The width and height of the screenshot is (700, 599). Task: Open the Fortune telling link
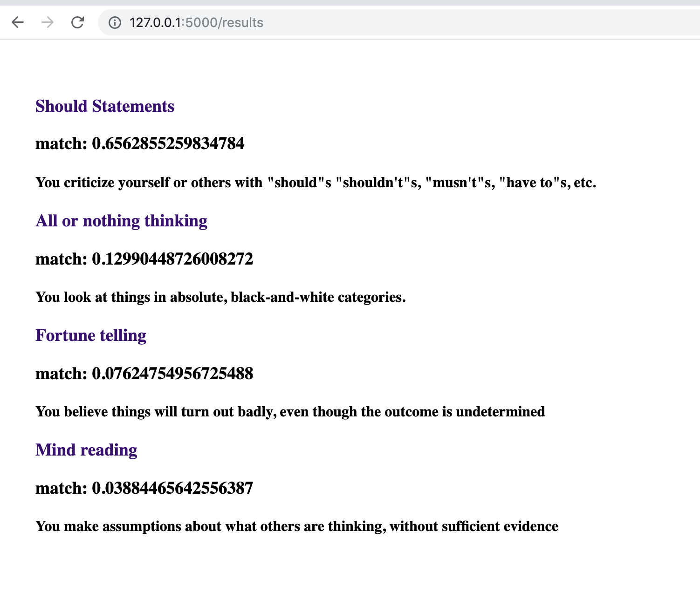tap(91, 335)
